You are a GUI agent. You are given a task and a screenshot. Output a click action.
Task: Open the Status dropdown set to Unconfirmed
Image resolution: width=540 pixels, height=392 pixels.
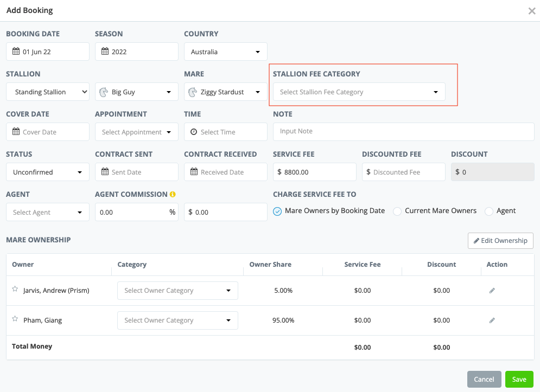point(47,172)
